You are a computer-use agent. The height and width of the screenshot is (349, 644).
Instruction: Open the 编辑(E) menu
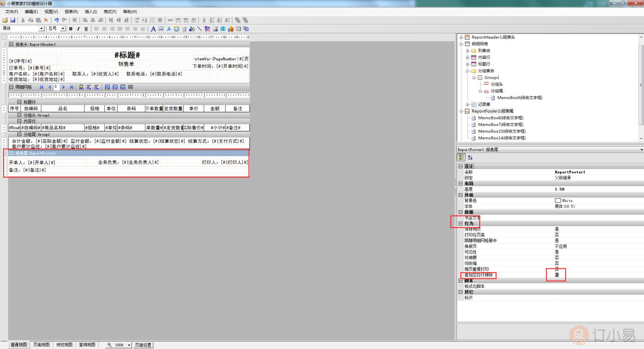(x=31, y=12)
